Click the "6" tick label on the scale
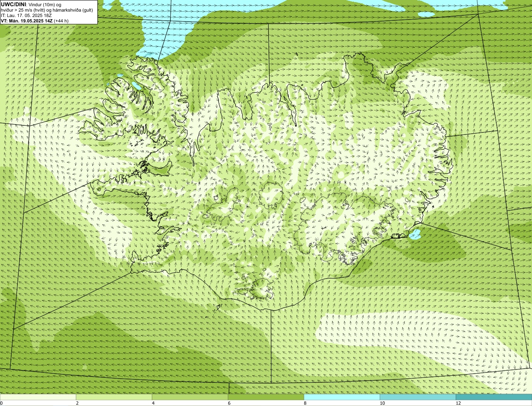The image size is (532, 406). (x=229, y=403)
